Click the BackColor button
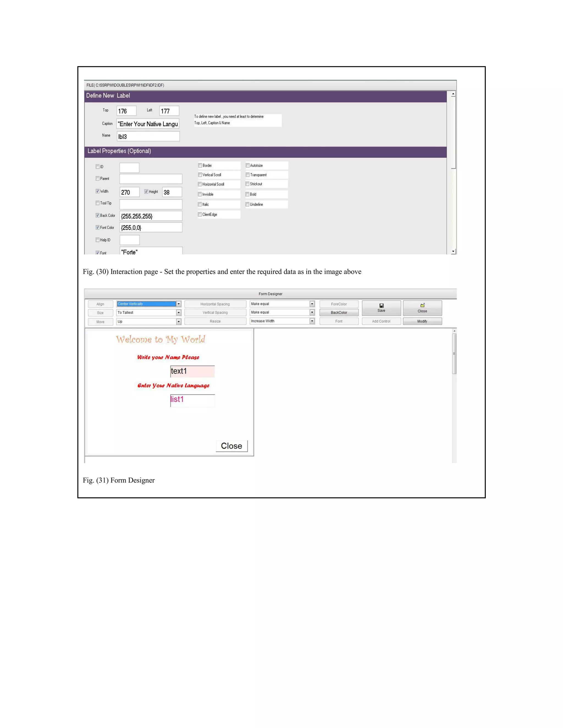The image size is (563, 728). 339,312
